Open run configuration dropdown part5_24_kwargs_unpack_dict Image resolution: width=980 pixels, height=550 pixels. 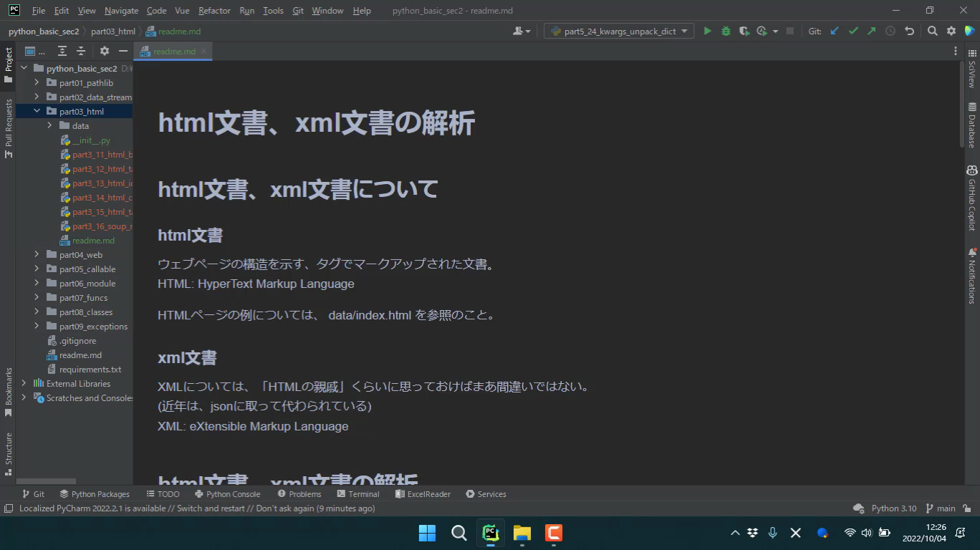619,31
